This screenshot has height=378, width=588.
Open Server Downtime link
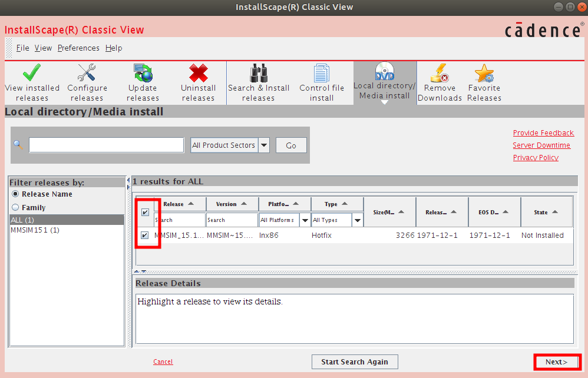(x=541, y=145)
